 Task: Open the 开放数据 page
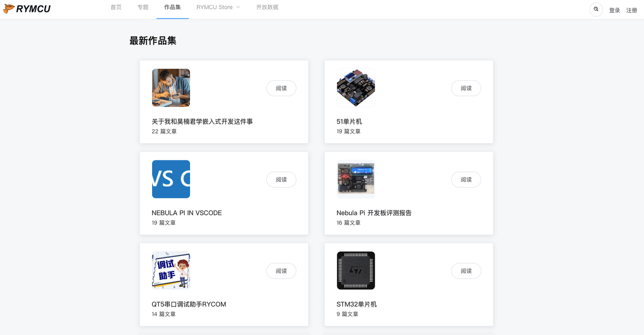267,7
